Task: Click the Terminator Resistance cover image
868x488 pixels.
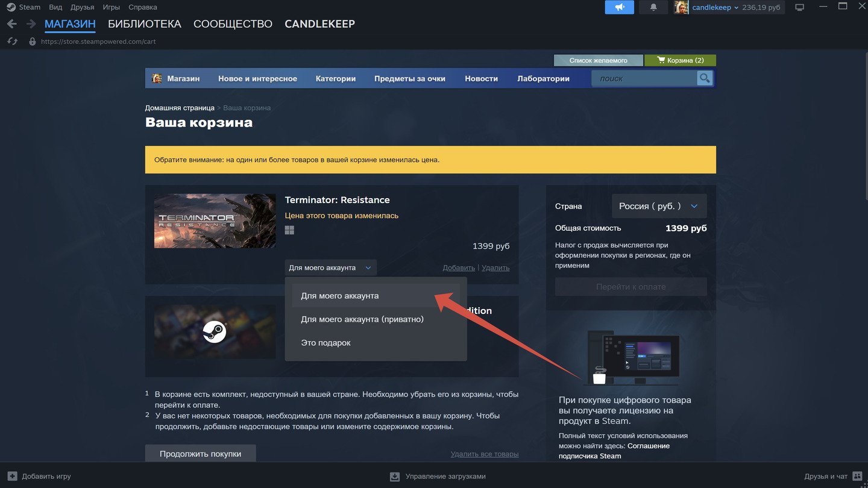Action: [x=215, y=221]
